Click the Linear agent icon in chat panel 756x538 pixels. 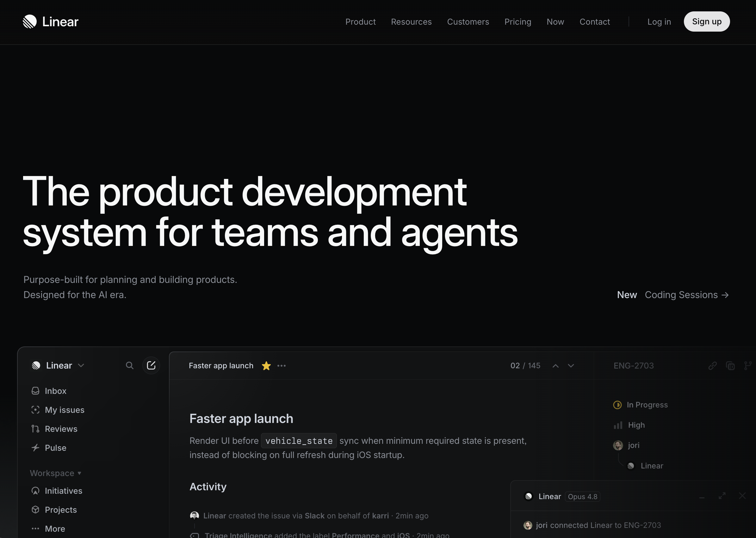click(x=529, y=496)
